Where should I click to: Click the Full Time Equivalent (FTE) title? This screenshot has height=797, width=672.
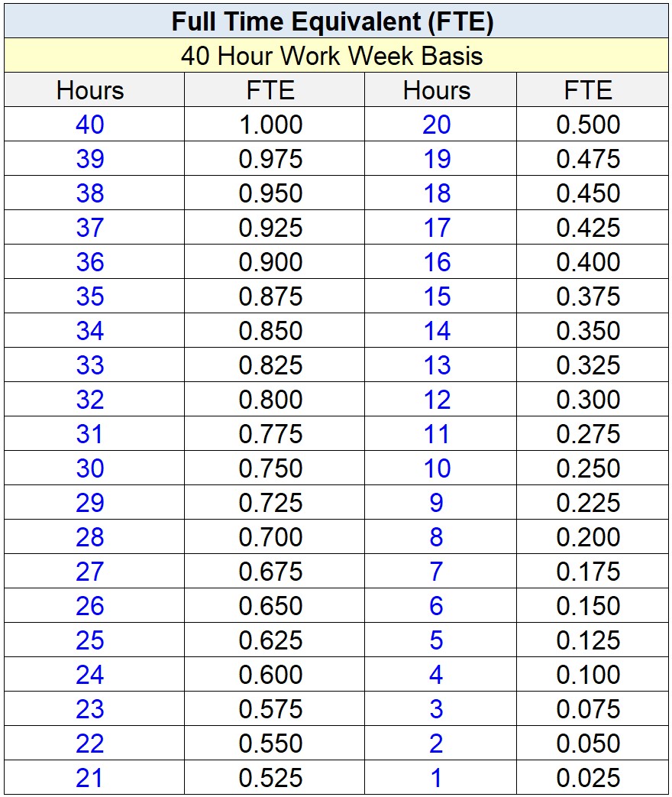point(336,21)
